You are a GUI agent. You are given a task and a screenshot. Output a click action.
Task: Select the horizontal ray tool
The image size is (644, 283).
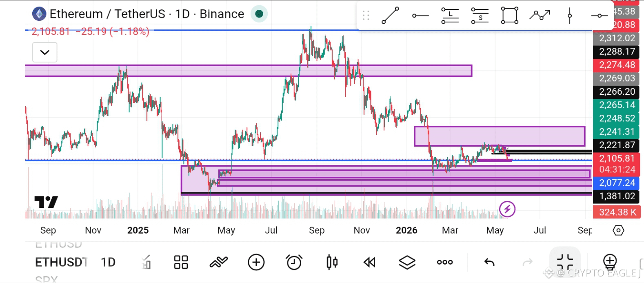click(x=420, y=16)
